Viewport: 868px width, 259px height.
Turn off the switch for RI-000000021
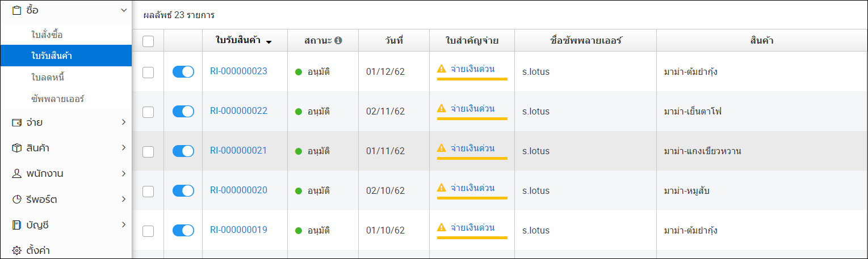[x=183, y=151]
